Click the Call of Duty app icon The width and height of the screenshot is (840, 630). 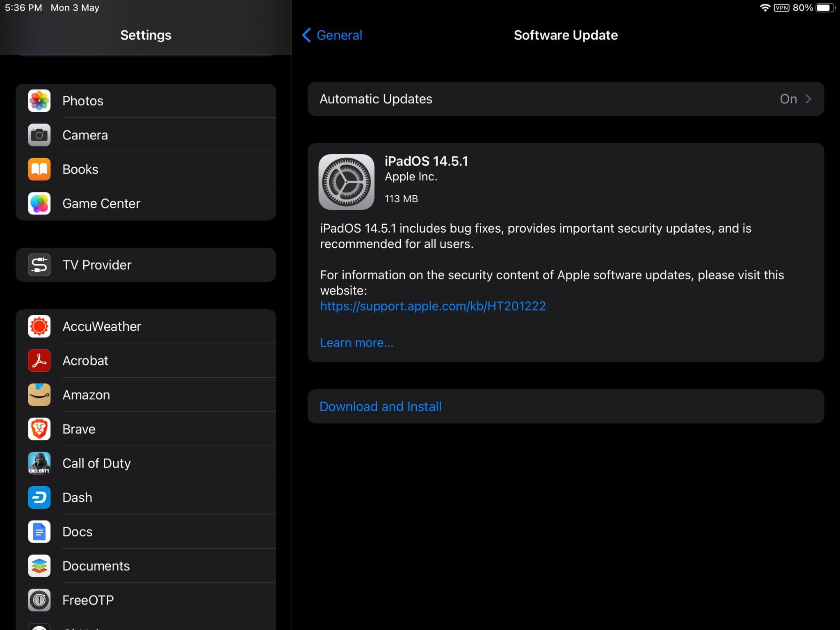click(x=39, y=463)
